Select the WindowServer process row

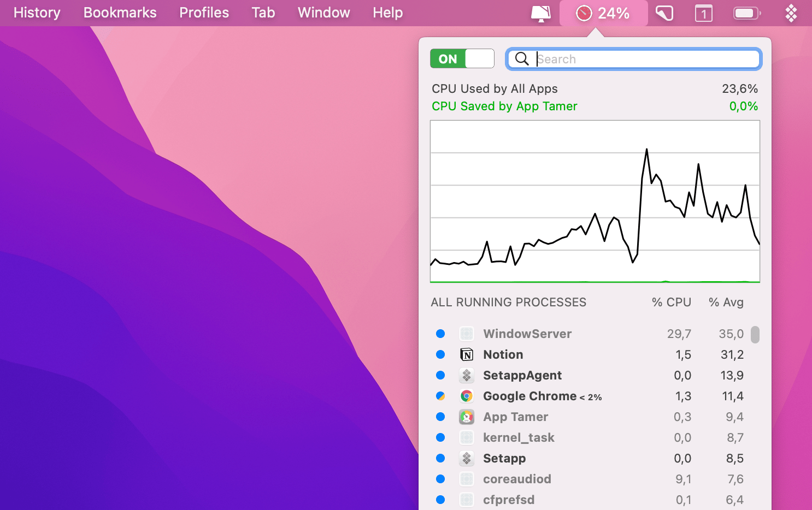point(590,334)
